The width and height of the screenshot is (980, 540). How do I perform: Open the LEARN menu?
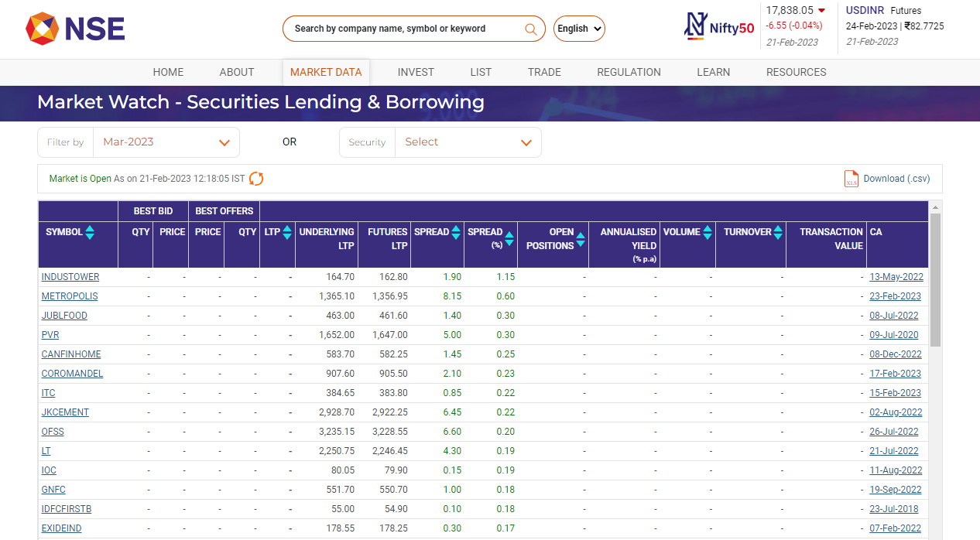point(713,72)
